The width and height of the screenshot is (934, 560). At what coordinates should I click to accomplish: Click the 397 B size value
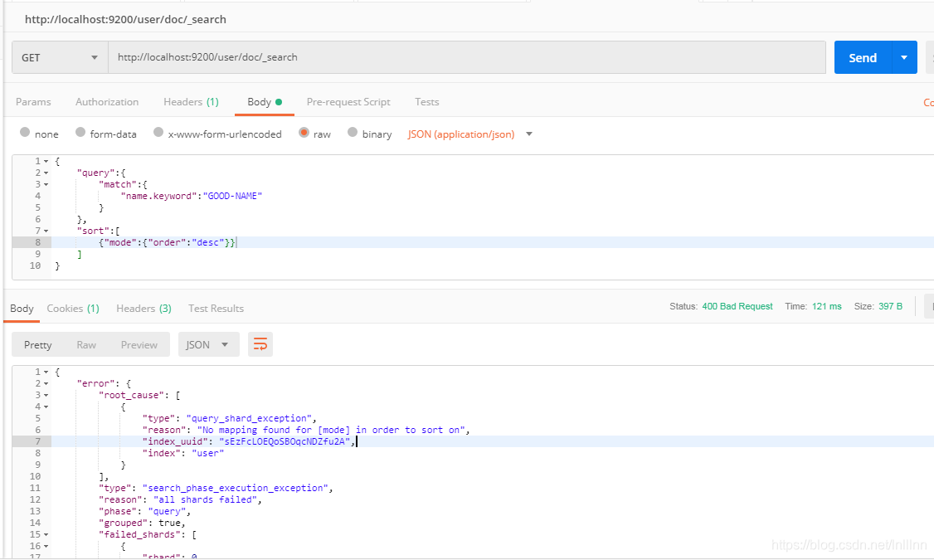click(890, 306)
